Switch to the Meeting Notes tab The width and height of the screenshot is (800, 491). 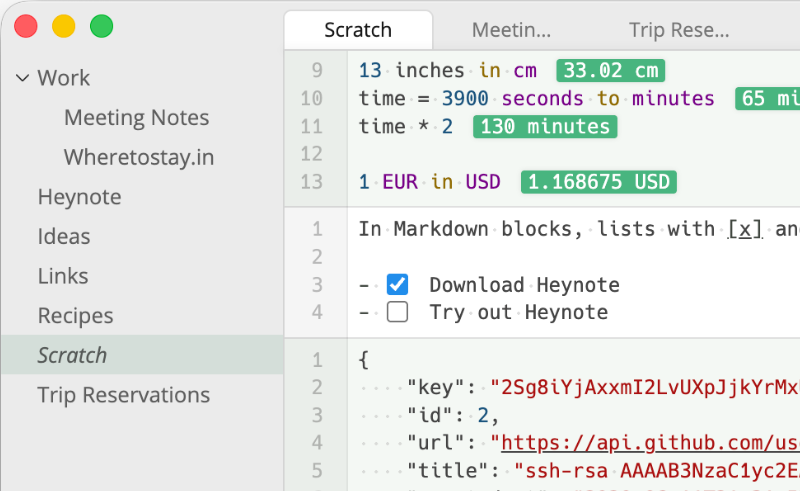click(511, 30)
